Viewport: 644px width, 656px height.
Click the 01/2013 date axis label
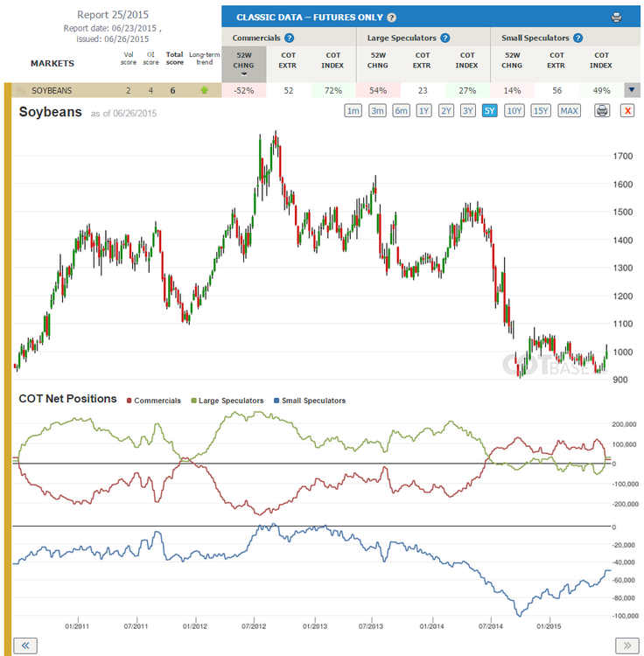point(315,626)
